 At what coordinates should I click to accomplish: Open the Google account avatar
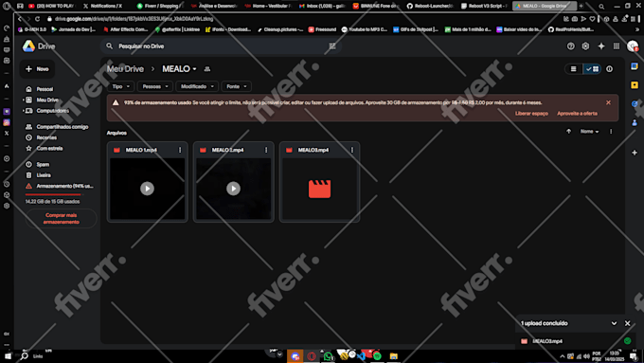pos(632,46)
